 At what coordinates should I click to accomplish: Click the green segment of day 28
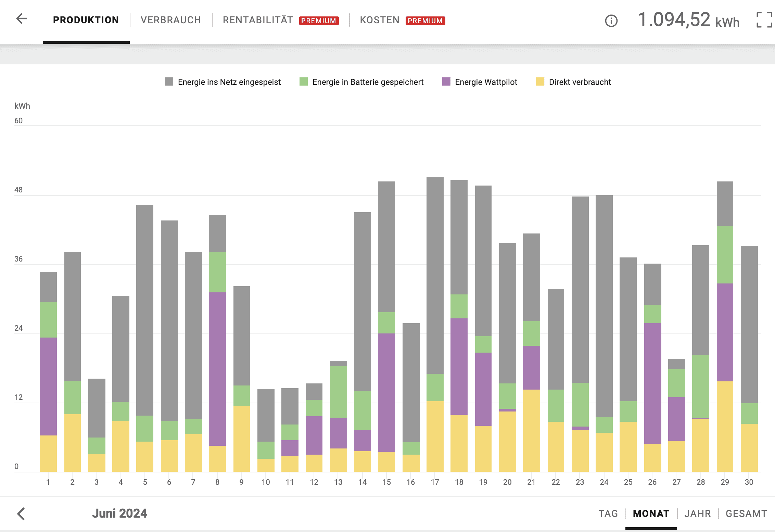(701, 387)
